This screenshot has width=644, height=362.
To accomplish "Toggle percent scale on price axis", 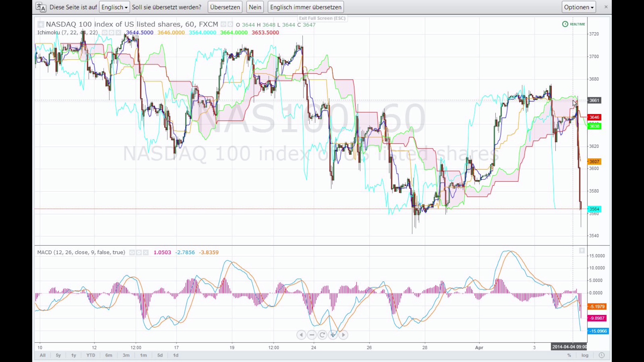I will click(x=569, y=355).
